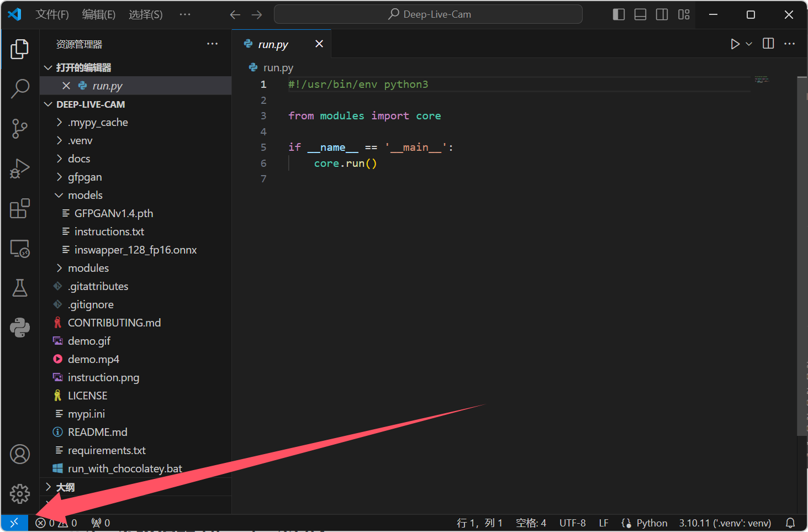The width and height of the screenshot is (808, 532).
Task: Open the Accounts menu icon
Action: tap(20, 454)
